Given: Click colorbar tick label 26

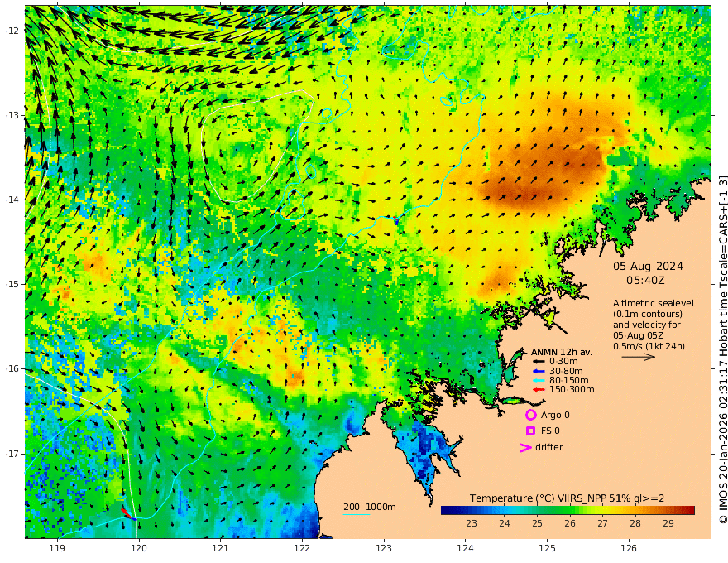Looking at the screenshot, I should 570,523.
